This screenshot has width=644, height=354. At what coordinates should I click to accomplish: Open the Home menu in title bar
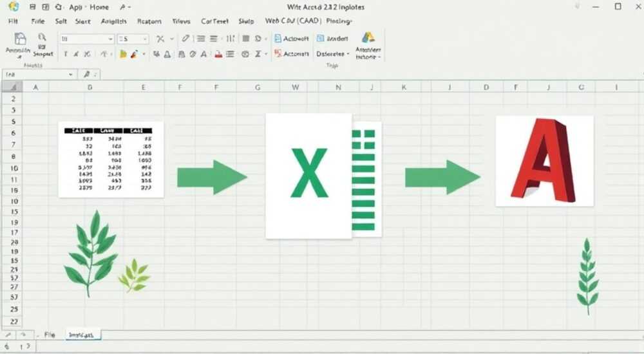click(99, 7)
